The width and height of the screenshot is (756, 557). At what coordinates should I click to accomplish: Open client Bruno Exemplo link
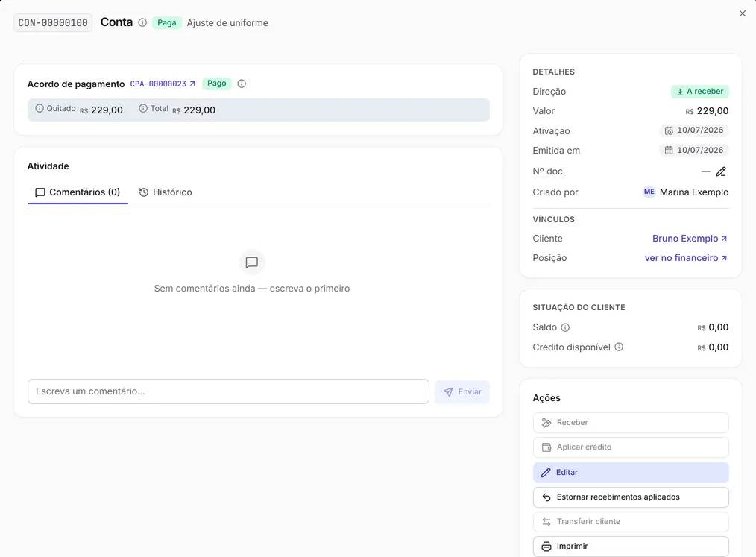coord(690,239)
